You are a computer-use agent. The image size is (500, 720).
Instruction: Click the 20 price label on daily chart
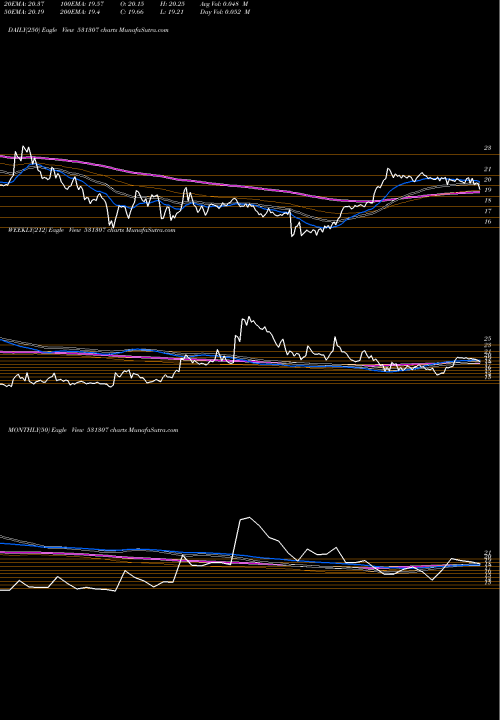(x=487, y=180)
